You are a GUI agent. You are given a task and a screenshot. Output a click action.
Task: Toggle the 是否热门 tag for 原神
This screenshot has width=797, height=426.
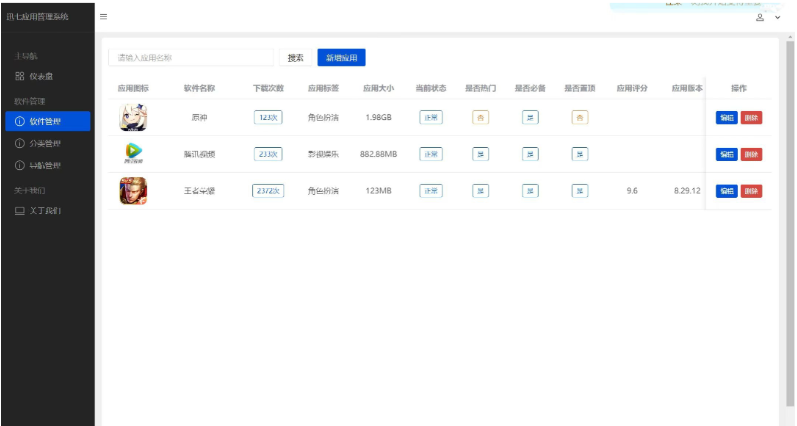(x=480, y=118)
